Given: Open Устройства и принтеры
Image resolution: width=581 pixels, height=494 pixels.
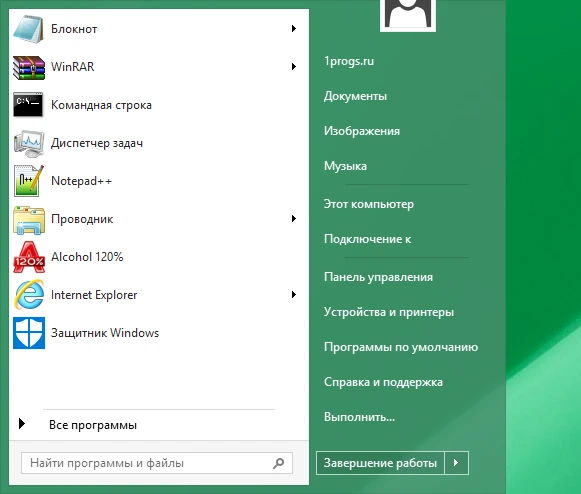Looking at the screenshot, I should tap(389, 312).
